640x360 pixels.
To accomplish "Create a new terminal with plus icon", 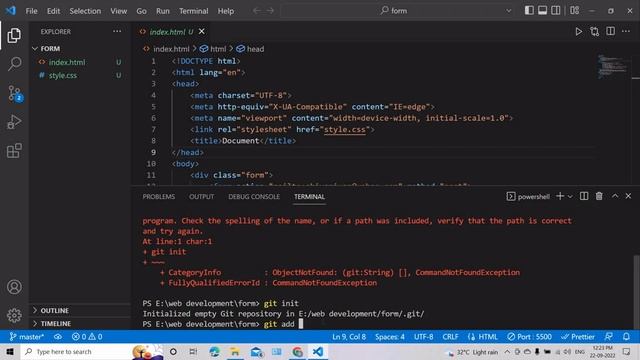I will (x=560, y=196).
